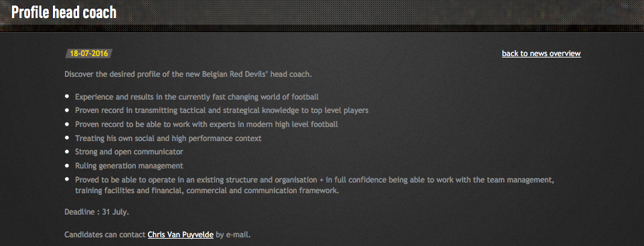
Task: Click bullet dot before Experience and results
Action: tap(68, 97)
